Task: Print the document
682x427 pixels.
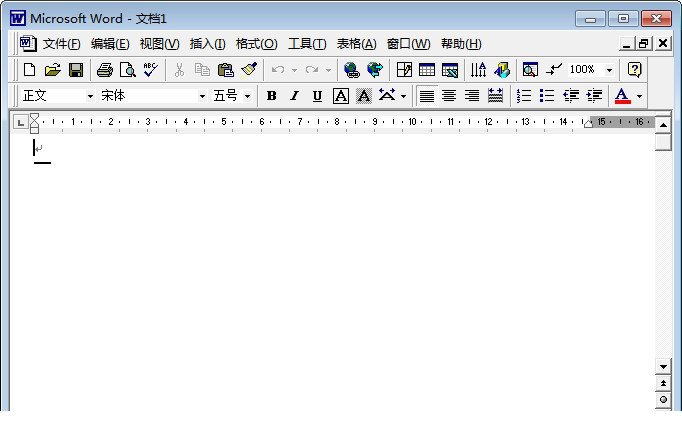Action: [x=104, y=70]
